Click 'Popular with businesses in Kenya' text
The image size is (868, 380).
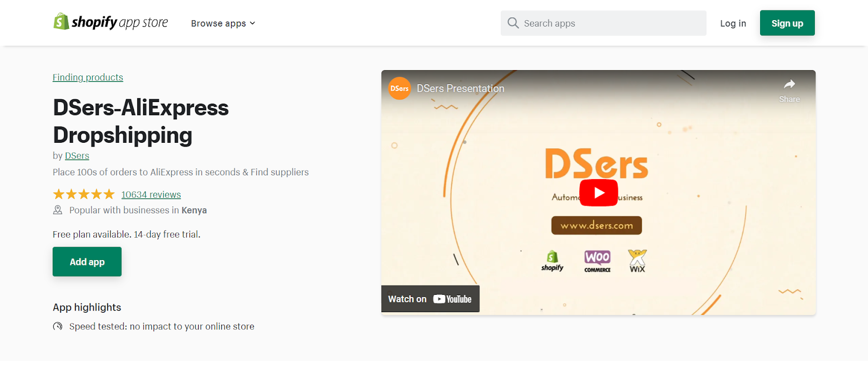pos(138,210)
